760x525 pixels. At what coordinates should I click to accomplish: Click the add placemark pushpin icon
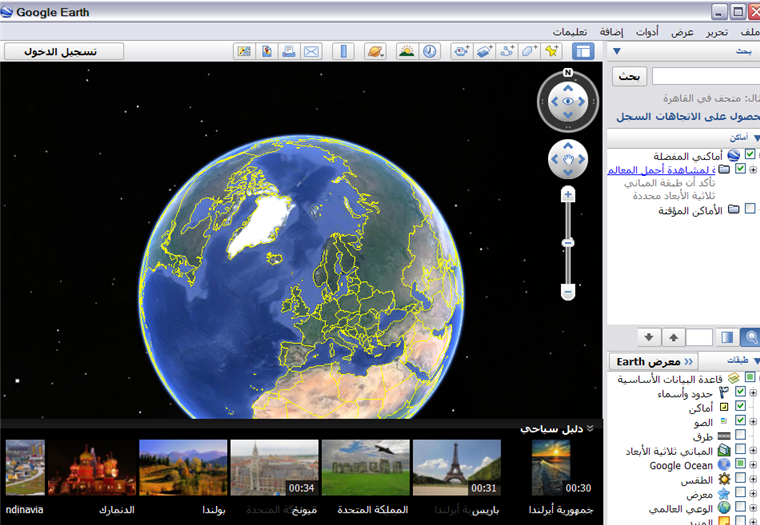pos(550,51)
